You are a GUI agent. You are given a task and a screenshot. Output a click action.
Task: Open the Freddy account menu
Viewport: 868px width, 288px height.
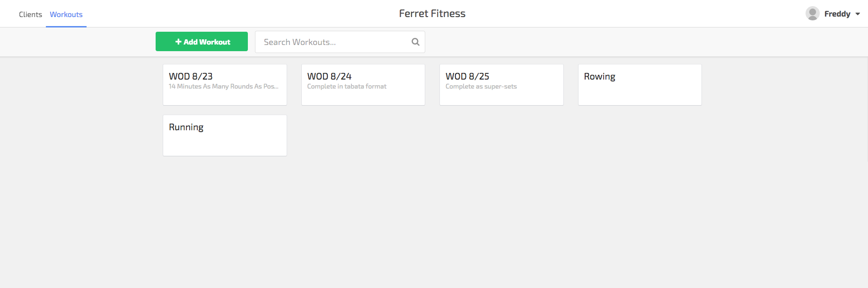coord(833,14)
